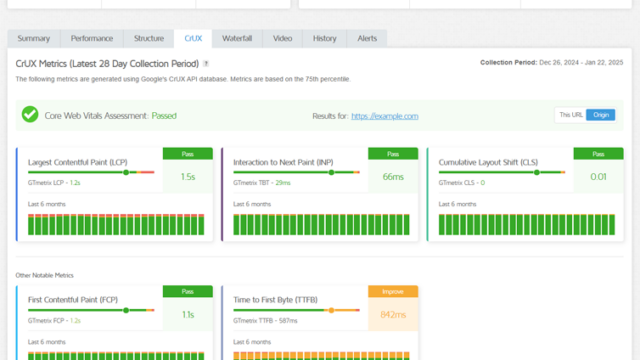Open the https://example.com link

[384, 116]
